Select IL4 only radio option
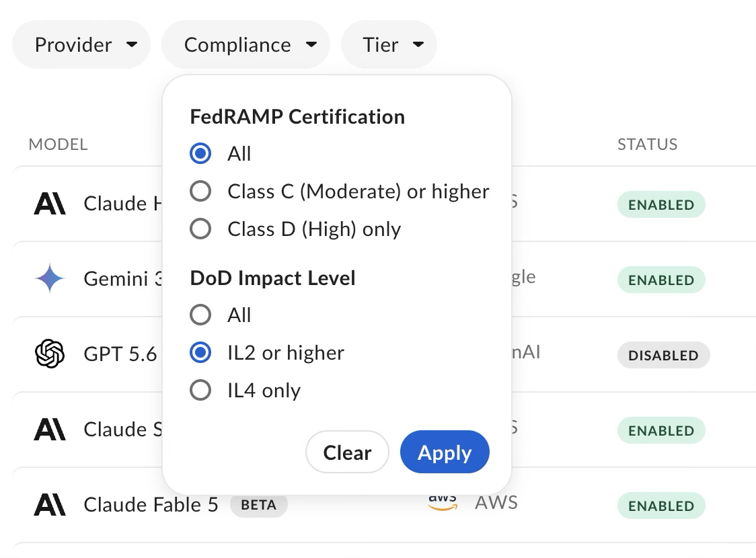This screenshot has height=558, width=756. [x=200, y=391]
